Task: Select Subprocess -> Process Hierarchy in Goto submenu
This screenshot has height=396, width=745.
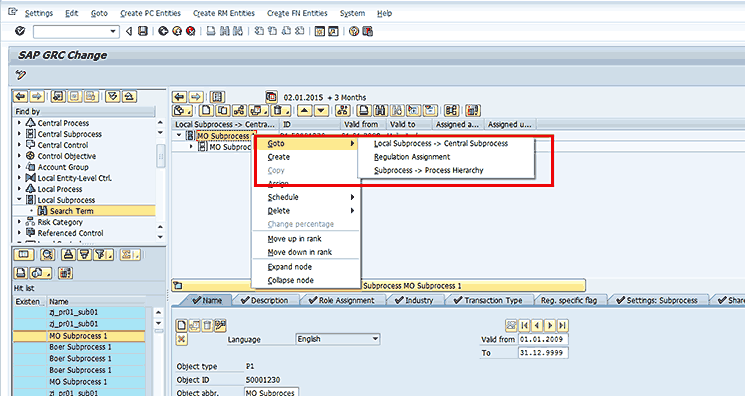Action: (x=429, y=170)
